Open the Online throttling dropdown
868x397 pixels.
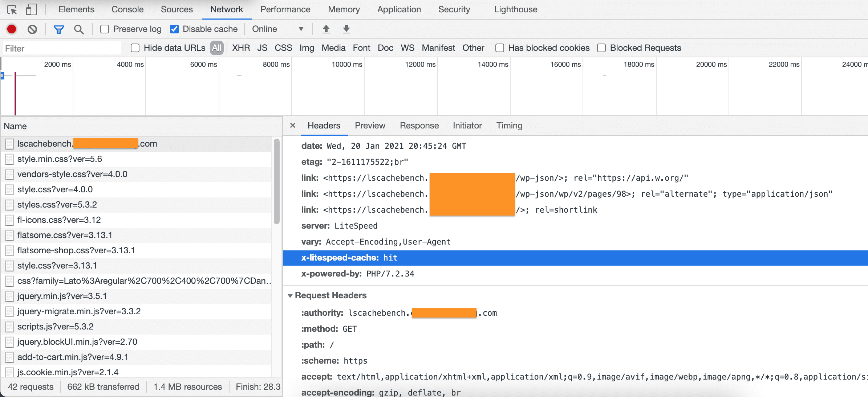click(278, 29)
